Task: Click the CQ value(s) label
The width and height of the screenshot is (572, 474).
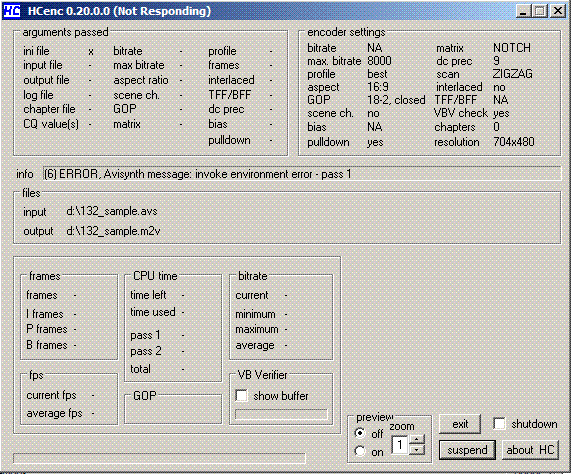Action: (51, 124)
